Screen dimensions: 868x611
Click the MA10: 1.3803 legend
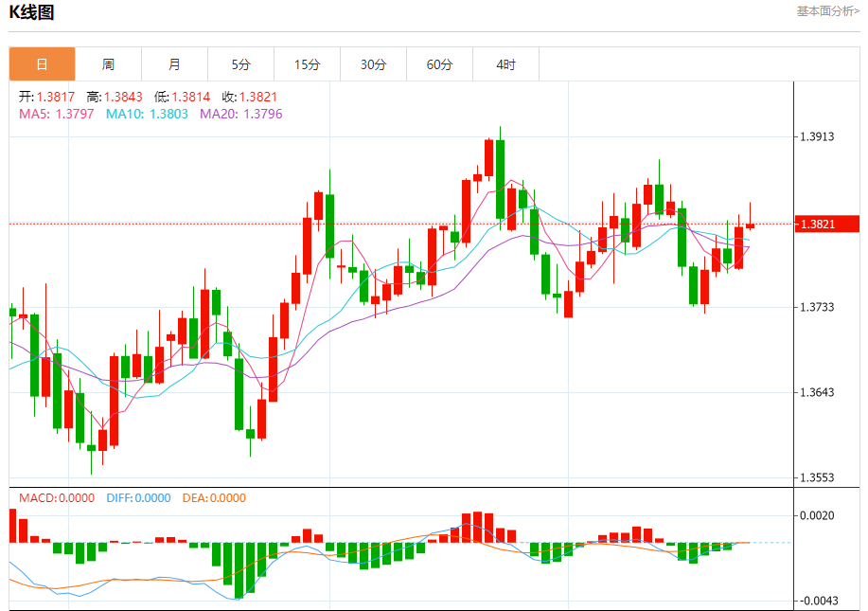coord(147,114)
